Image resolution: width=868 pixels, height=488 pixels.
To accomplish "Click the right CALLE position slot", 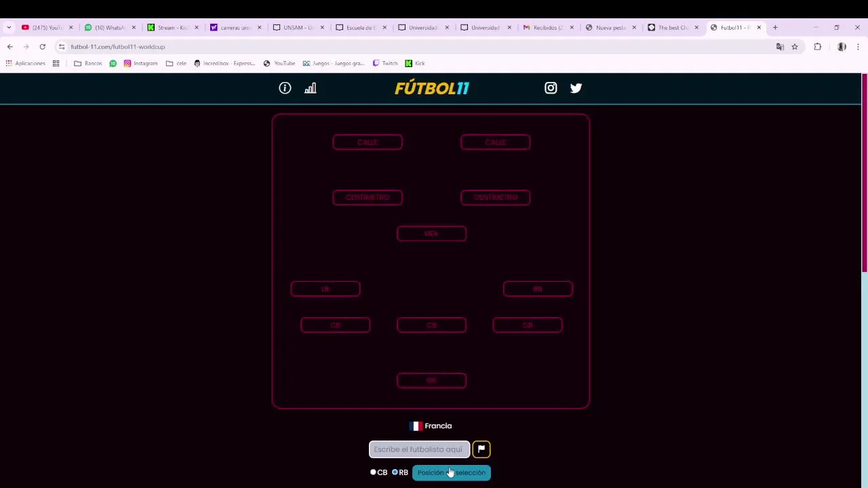I will pyautogui.click(x=495, y=142).
